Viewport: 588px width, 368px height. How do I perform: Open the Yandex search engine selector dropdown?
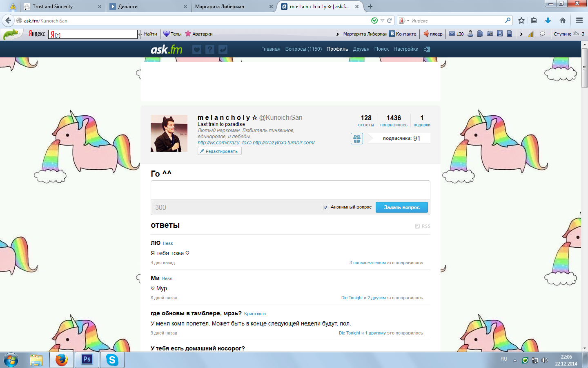click(x=404, y=20)
